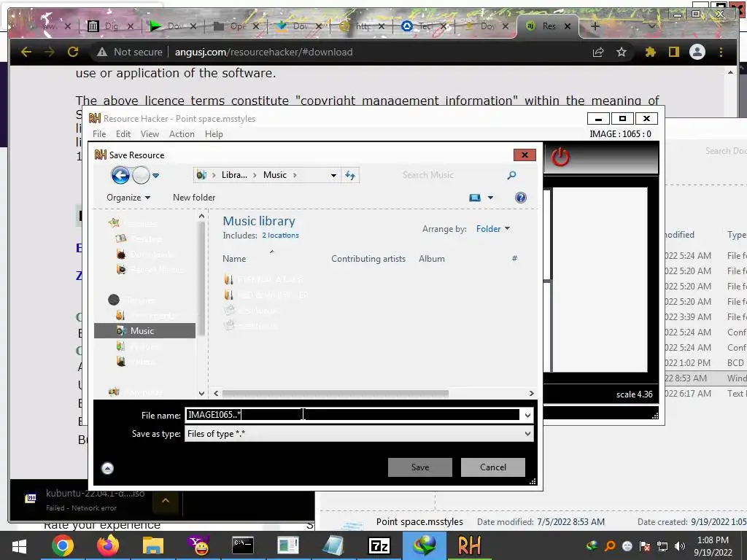Open the Organize dropdown menu
747x560 pixels.
128,197
